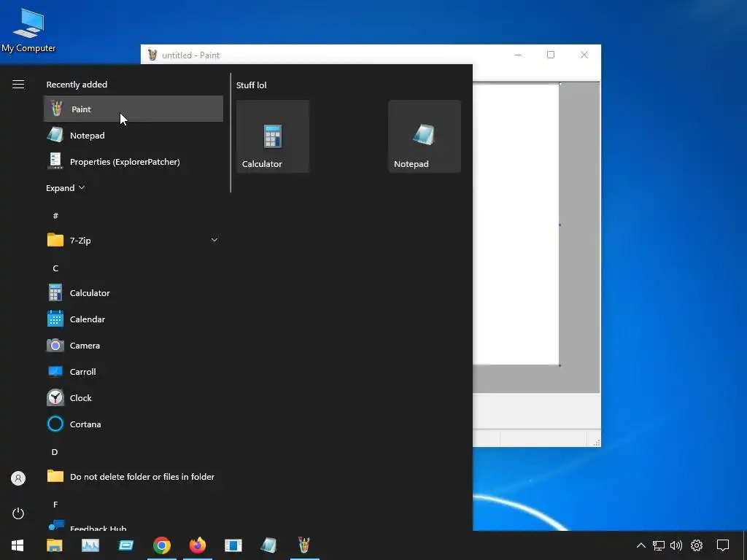Click the Paint window resize grip
Screen dimensions: 747x560
[597, 443]
